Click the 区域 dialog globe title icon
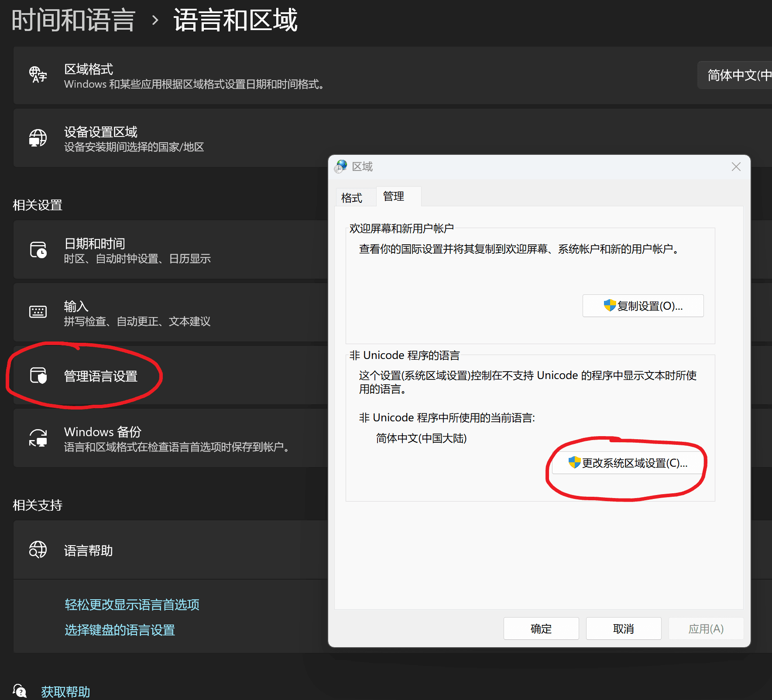Screen dimensions: 772x700 point(341,167)
